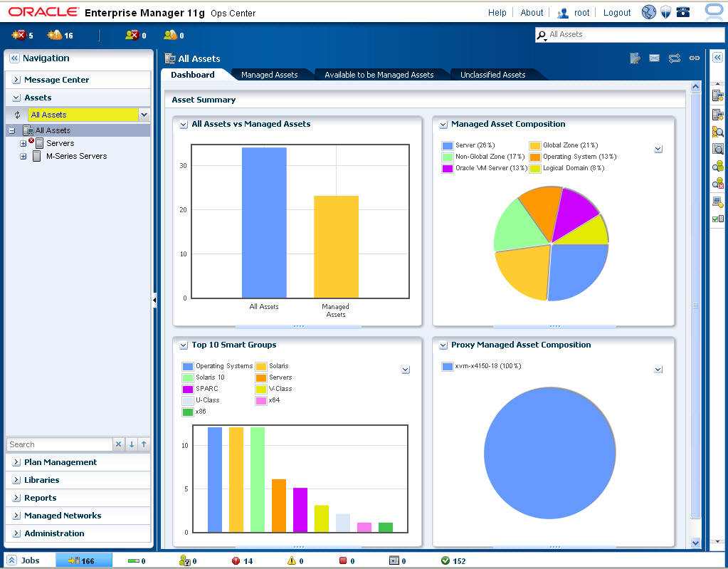The image size is (728, 569).
Task: Click the first icon in Actions sidebar
Action: 718,96
